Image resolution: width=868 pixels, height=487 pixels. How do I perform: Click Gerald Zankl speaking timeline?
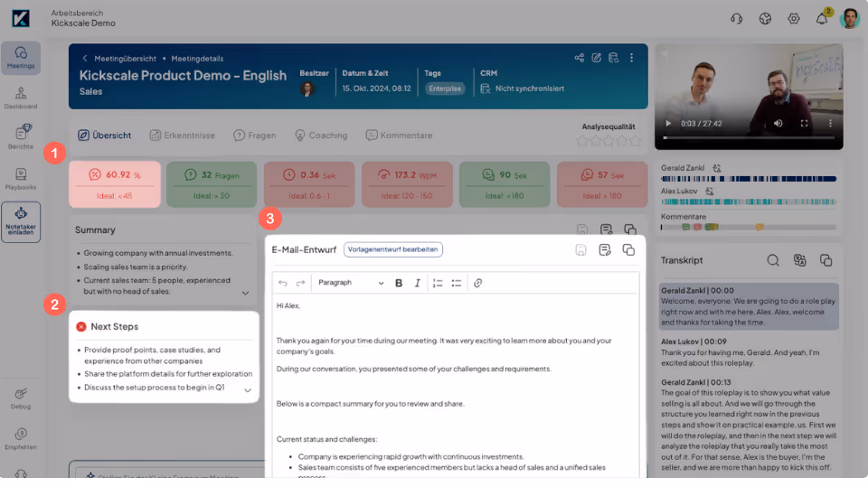[749, 179]
